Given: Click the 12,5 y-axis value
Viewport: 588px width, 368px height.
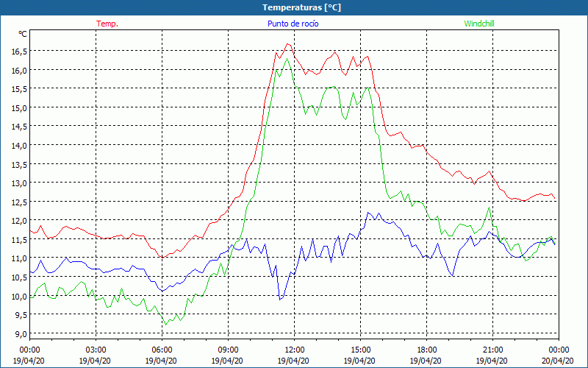Looking at the screenshot, I should pos(20,202).
